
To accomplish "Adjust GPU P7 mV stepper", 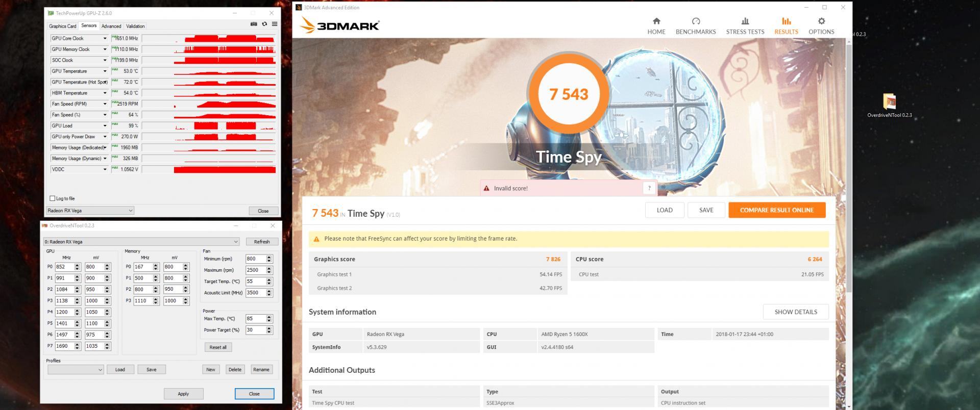I will point(107,346).
